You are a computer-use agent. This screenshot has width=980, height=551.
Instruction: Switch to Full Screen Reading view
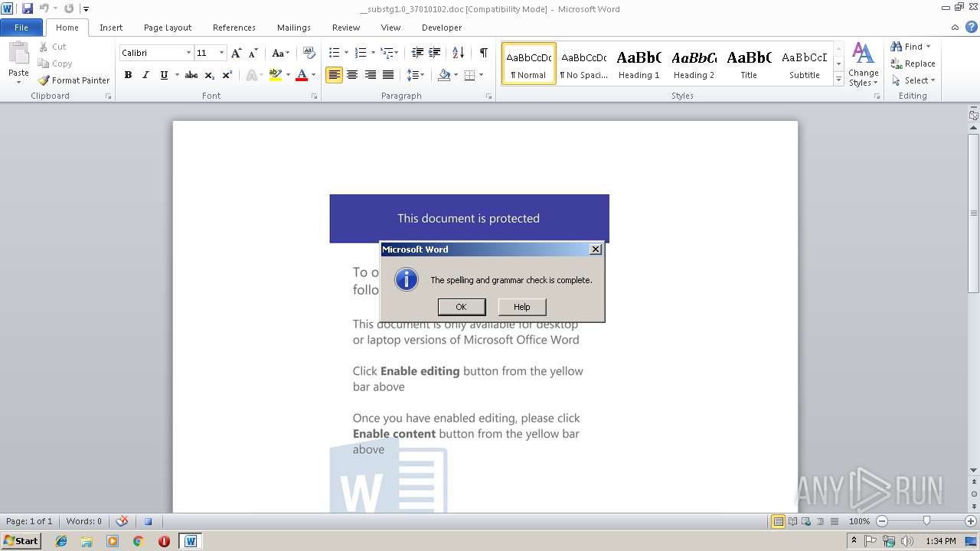coord(792,521)
